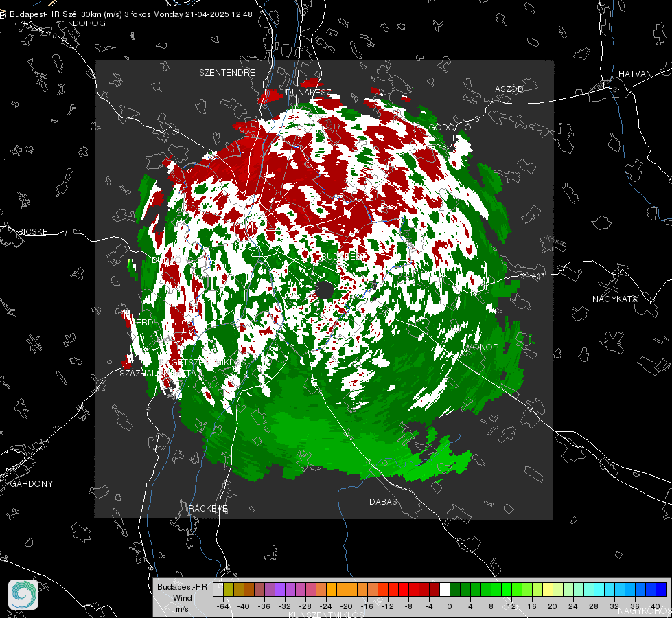Click the RACKEVE town label
The height and width of the screenshot is (618, 672).
[x=208, y=509]
